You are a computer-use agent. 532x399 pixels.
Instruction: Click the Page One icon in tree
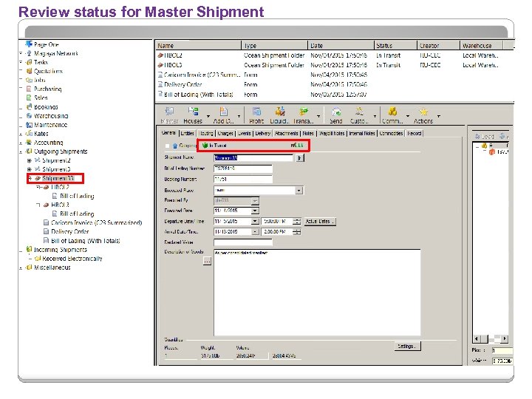tap(29, 44)
